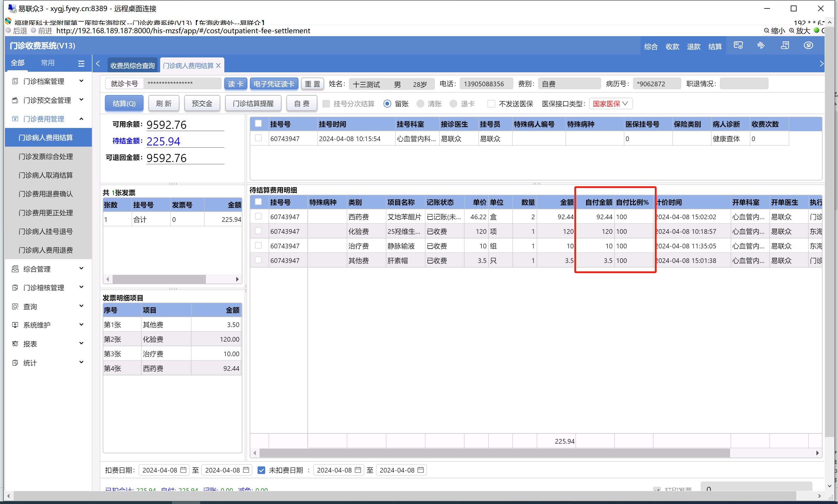Viewport: 838px width, 504px height.
Task: Select the 留账 radio option
Action: (x=387, y=103)
